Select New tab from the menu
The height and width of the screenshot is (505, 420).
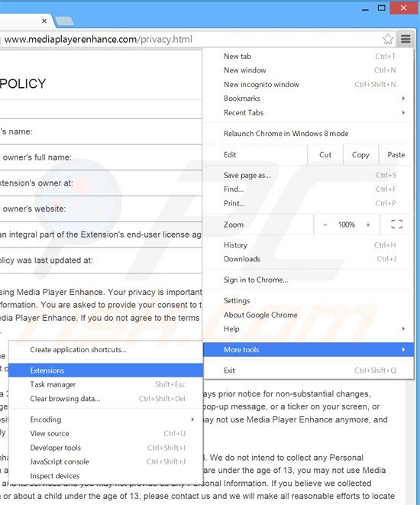[309, 56]
